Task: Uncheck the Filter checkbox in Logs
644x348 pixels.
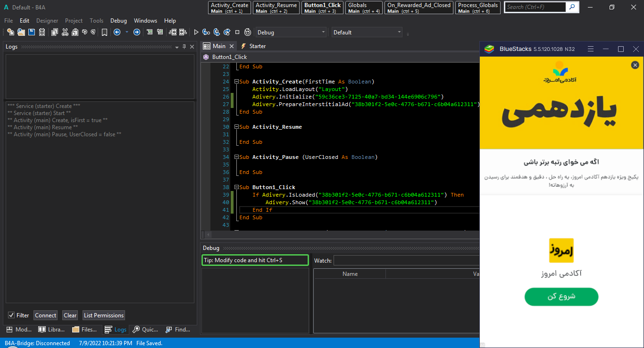Action: tap(11, 315)
